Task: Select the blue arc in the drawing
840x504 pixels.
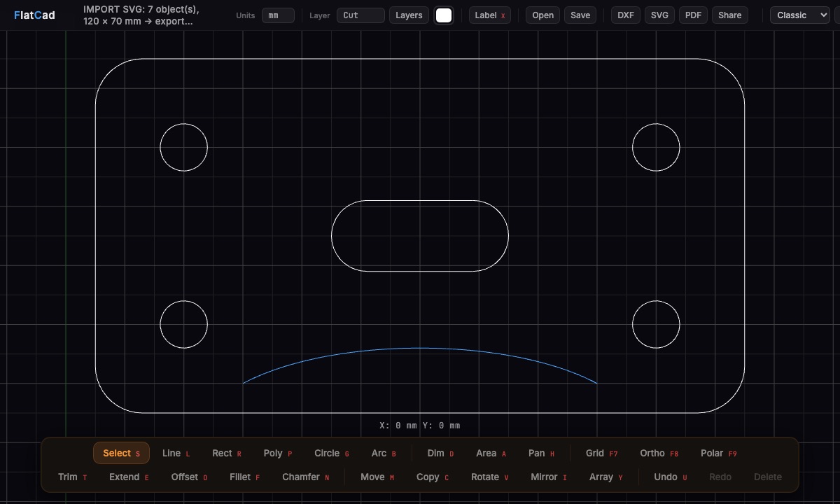Action: pos(420,348)
